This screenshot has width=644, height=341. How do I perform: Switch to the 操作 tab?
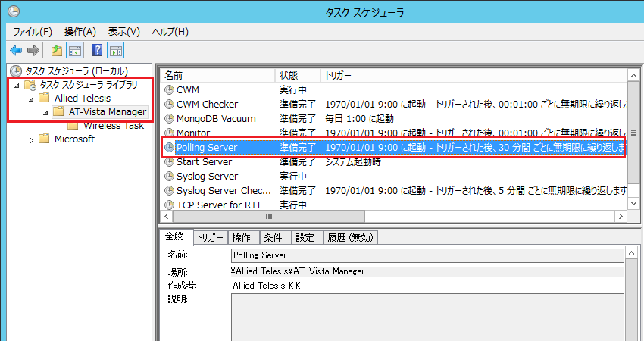tap(243, 237)
